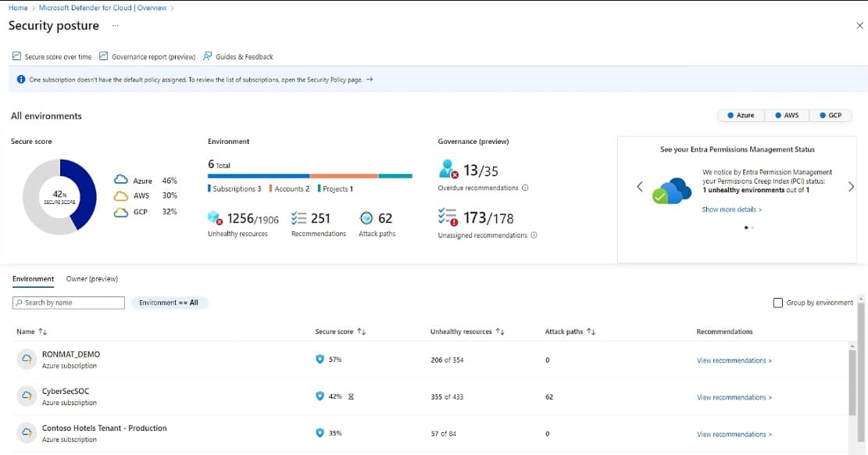Open the Environment == All filter
The image size is (868, 455).
click(x=169, y=303)
